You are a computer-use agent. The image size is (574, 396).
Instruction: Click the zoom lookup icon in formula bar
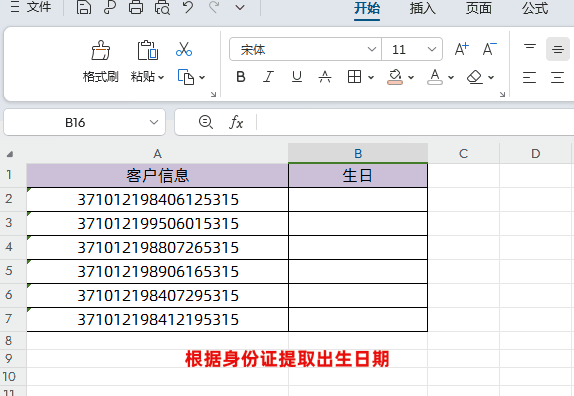[205, 122]
